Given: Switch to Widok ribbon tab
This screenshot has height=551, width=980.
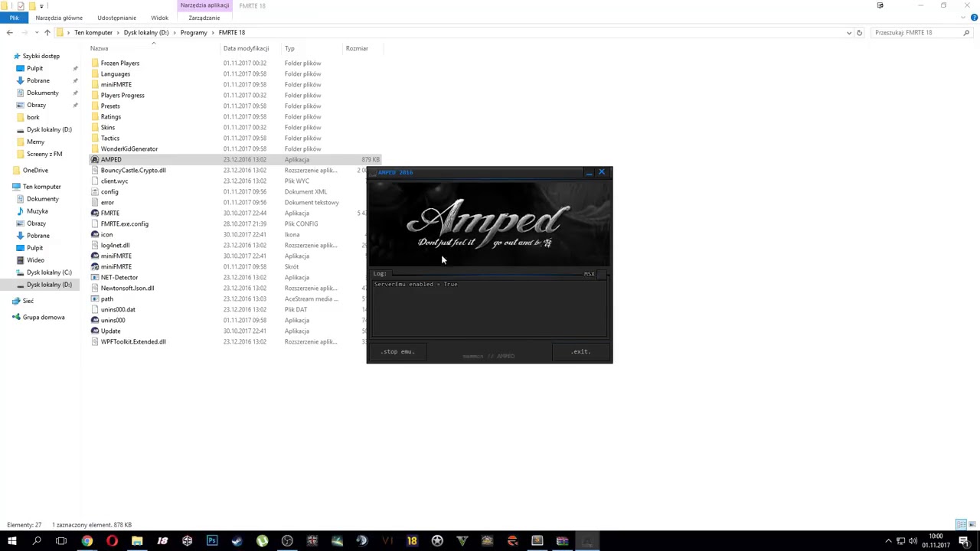Looking at the screenshot, I should pyautogui.click(x=159, y=18).
